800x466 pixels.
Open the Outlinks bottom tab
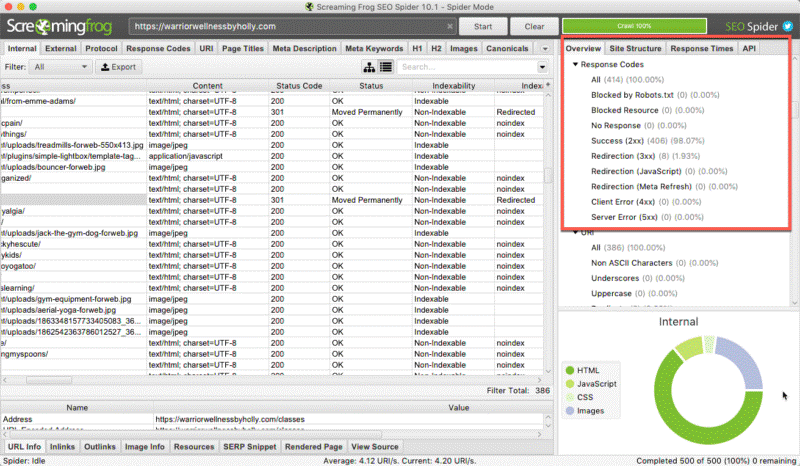[100, 447]
